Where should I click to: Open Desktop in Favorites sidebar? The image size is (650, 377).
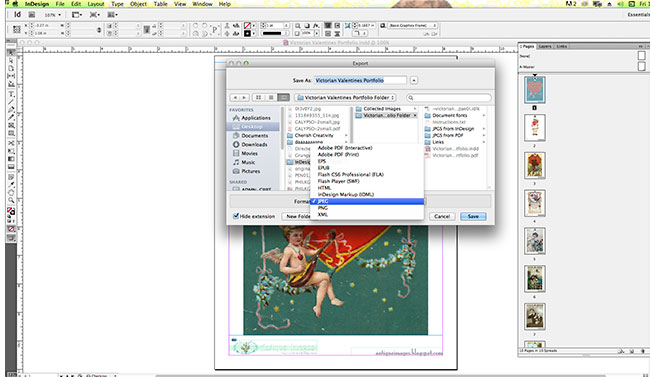[252, 126]
